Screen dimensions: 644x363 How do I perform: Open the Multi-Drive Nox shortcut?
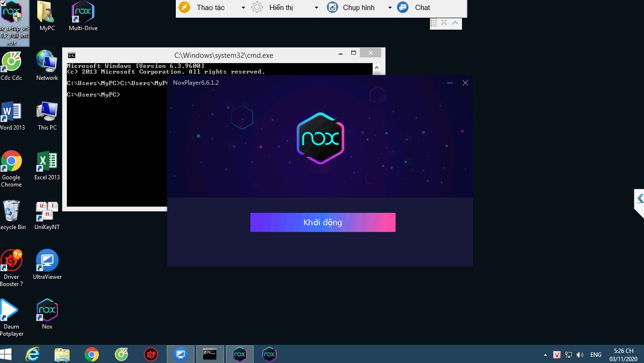[83, 16]
